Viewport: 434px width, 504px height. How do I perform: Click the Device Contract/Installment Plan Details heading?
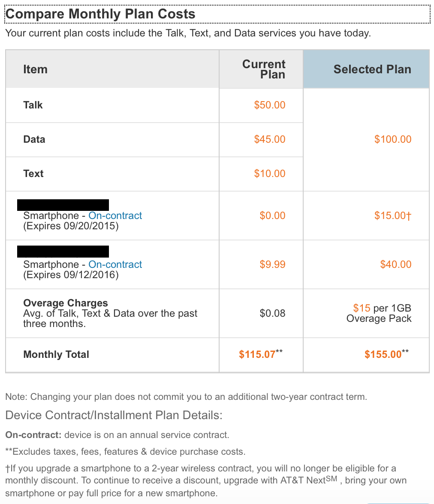(x=114, y=415)
